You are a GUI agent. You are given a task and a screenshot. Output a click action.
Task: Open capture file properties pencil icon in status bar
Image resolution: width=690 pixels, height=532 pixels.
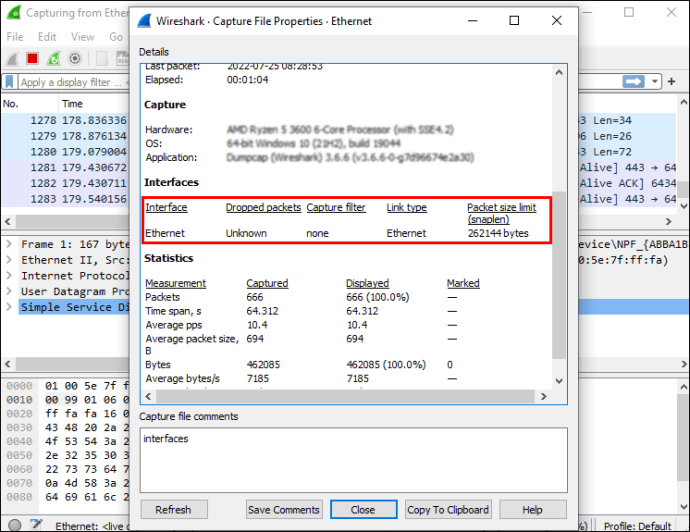(x=36, y=524)
